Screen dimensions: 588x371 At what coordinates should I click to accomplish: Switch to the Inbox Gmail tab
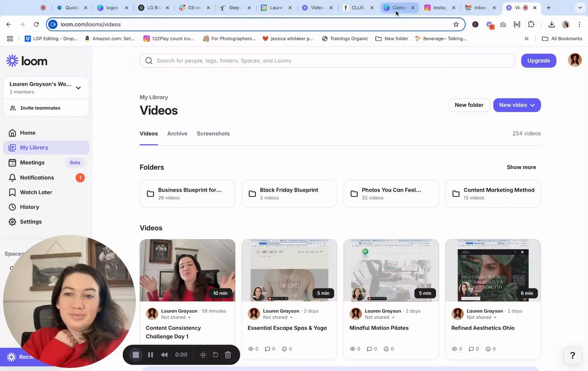[481, 8]
